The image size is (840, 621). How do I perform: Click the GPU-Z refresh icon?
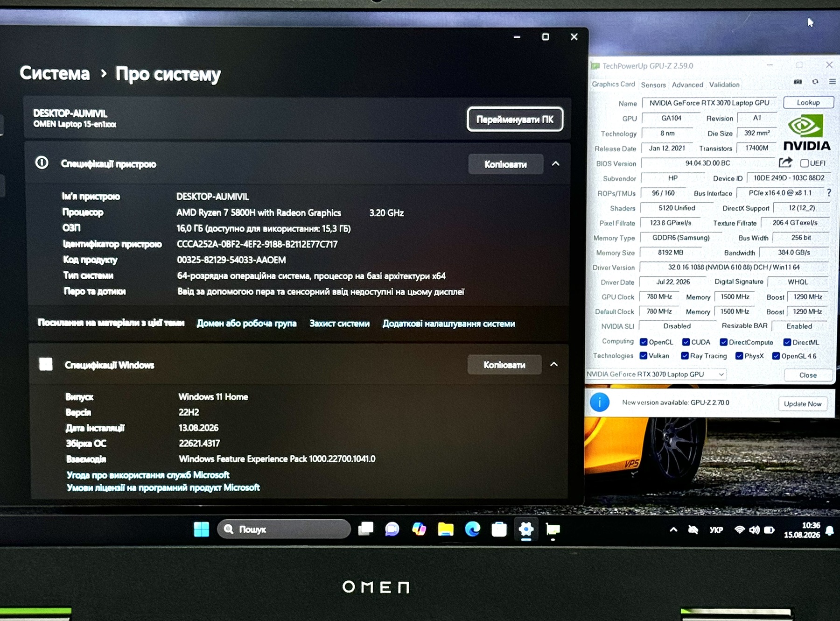[815, 82]
